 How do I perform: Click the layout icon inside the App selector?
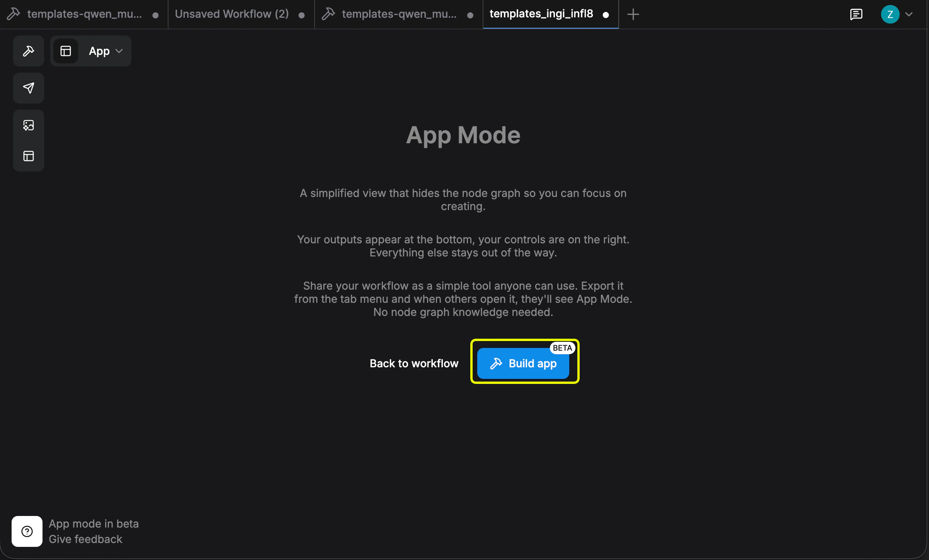point(66,51)
